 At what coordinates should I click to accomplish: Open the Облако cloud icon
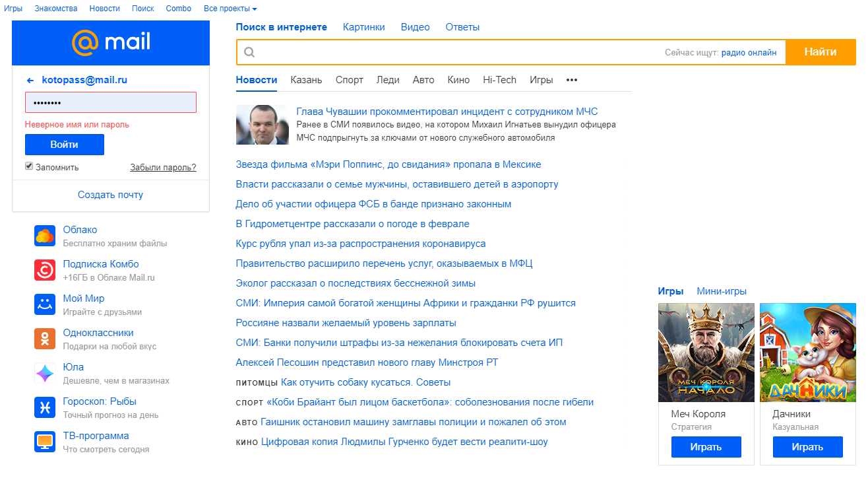pos(45,236)
